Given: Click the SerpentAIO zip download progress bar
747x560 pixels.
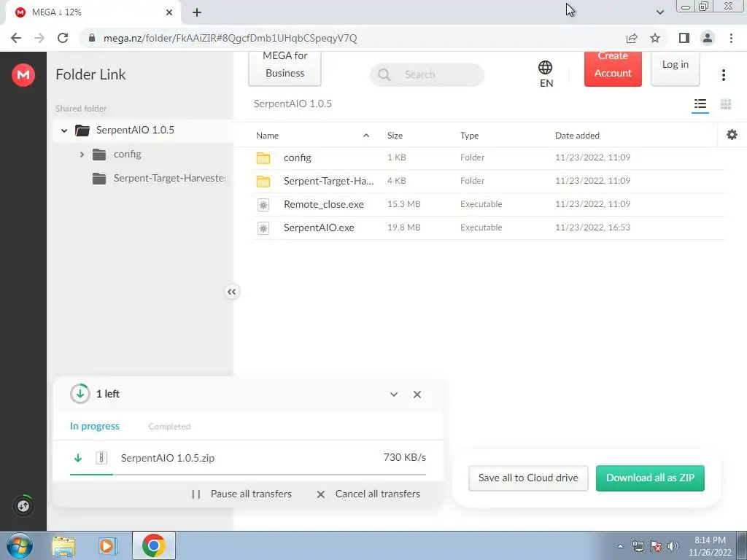Looking at the screenshot, I should (248, 474).
